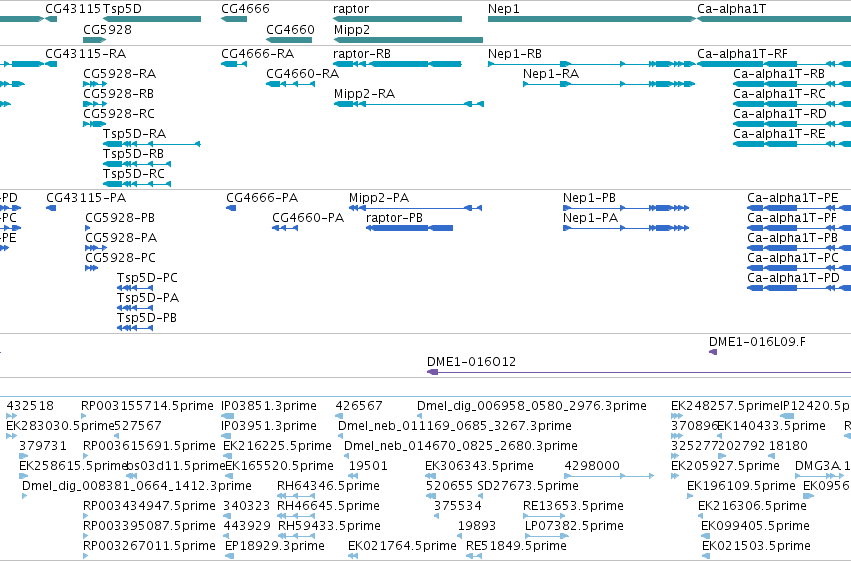Click the CG4666 gene feature
The height and width of the screenshot is (561, 851).
234,19
